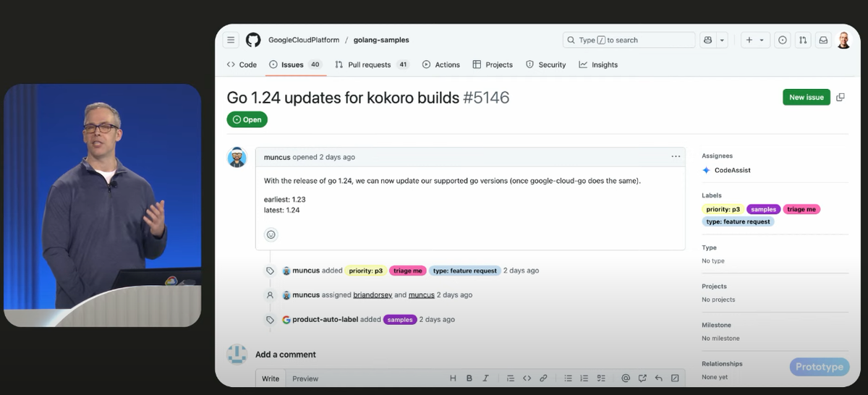Open muncus avatar beside first comment
Viewport: 868px width, 395px height.
pyautogui.click(x=237, y=157)
